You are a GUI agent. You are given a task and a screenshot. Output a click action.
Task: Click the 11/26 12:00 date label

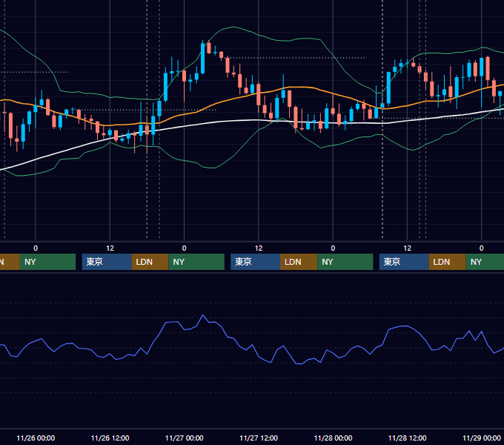(x=110, y=438)
